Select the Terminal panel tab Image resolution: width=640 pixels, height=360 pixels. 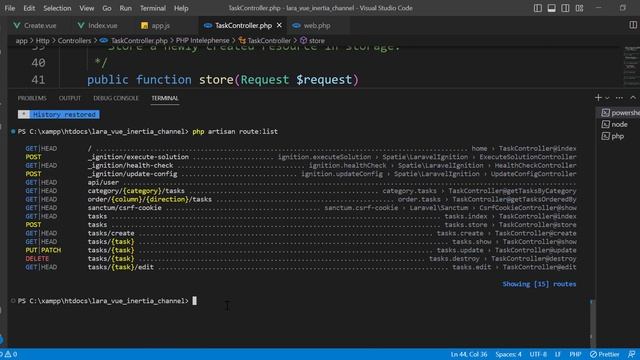165,98
